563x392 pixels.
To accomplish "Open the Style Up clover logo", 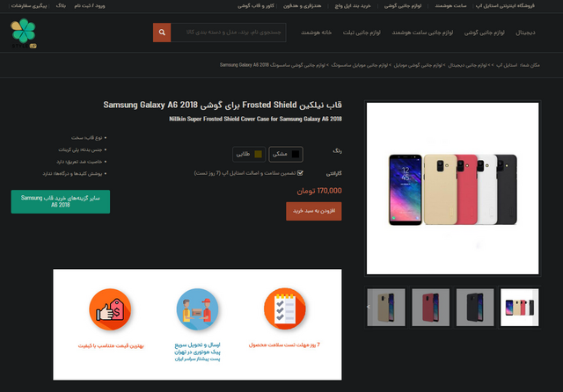I will coord(24,33).
